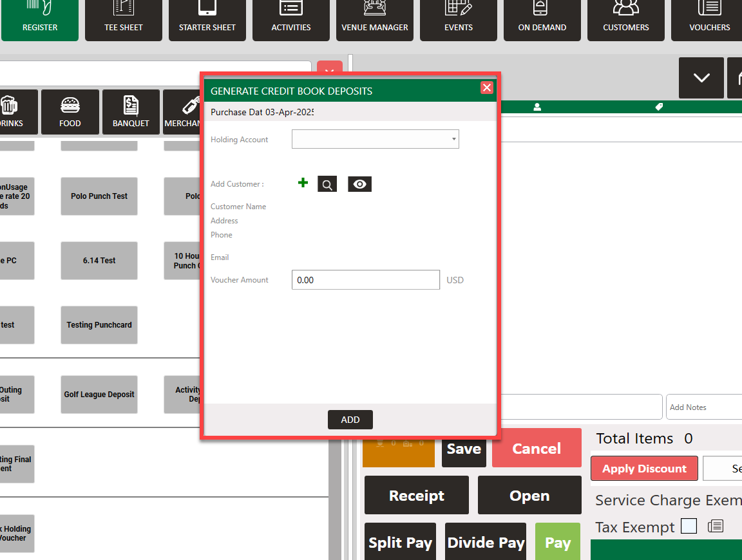Click the orange table status button
Screen dimensions: 742x560
click(x=399, y=453)
